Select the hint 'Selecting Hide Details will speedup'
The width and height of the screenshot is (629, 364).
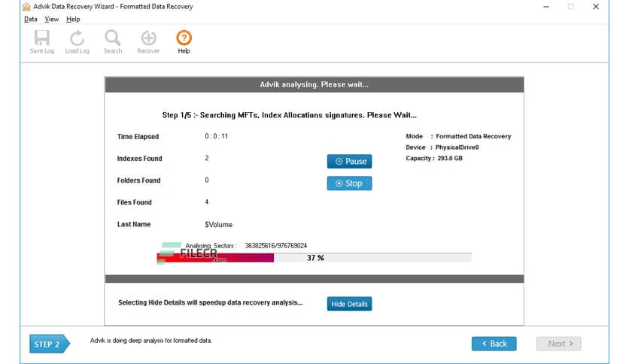(210, 302)
